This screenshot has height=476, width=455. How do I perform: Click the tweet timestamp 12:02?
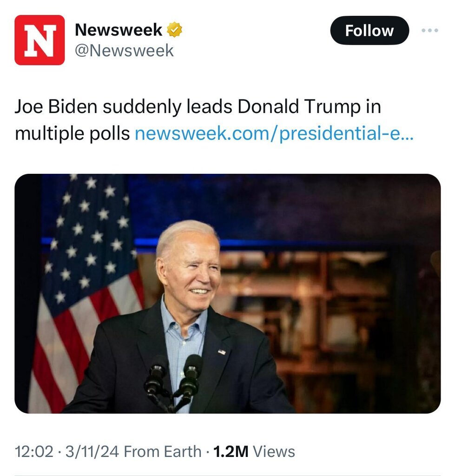coord(34,451)
